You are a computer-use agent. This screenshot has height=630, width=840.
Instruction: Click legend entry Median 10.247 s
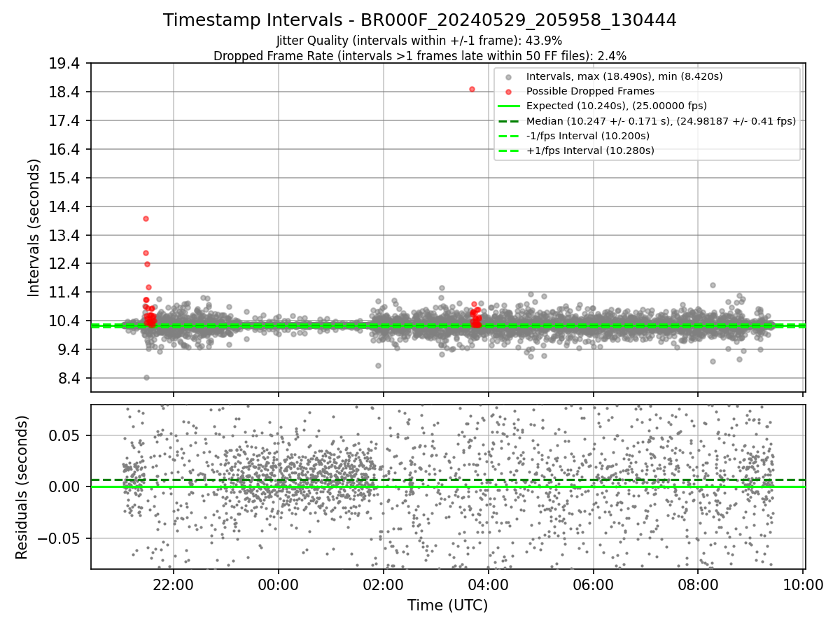[x=661, y=120]
